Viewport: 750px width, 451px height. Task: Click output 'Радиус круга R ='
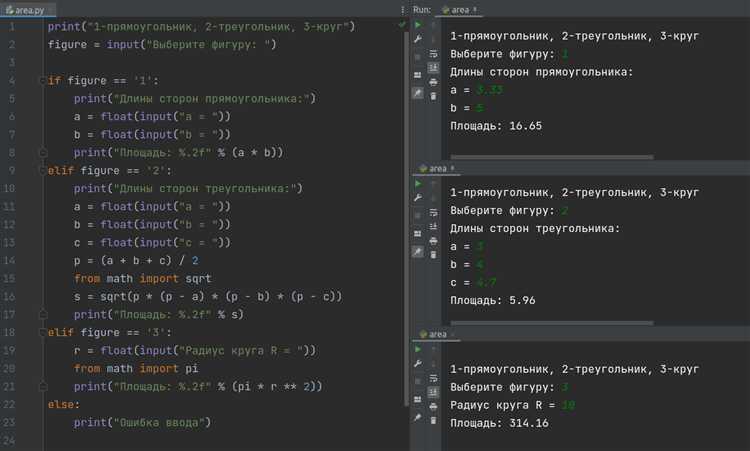pos(503,405)
